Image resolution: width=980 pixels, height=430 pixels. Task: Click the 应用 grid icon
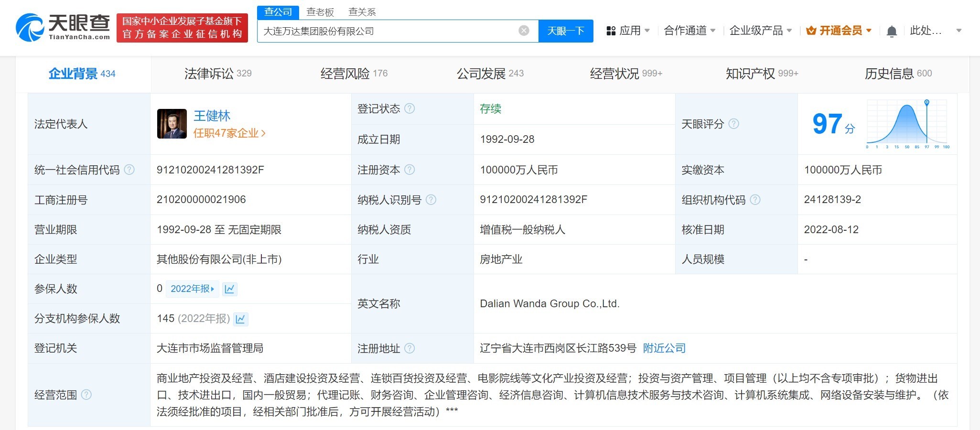pos(611,31)
